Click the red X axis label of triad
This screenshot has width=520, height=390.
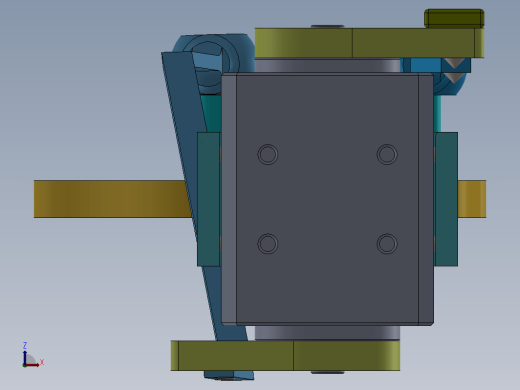coord(42,362)
